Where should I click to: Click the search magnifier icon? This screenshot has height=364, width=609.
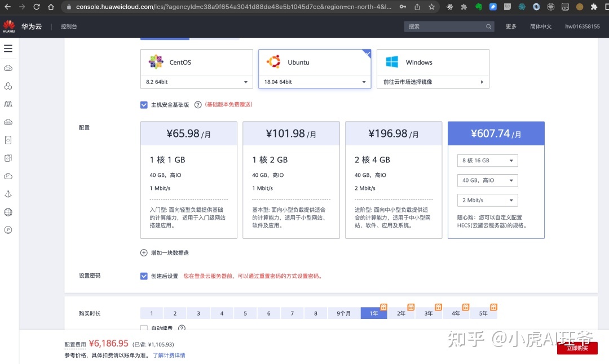[x=488, y=26]
